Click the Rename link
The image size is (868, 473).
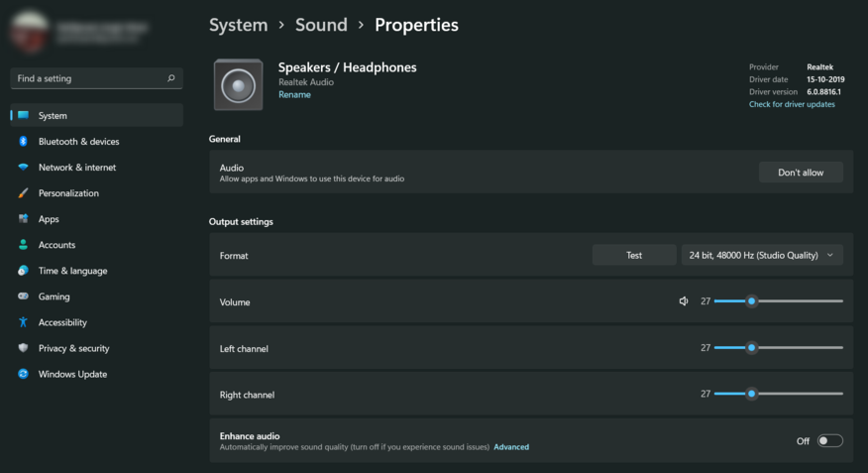point(294,95)
